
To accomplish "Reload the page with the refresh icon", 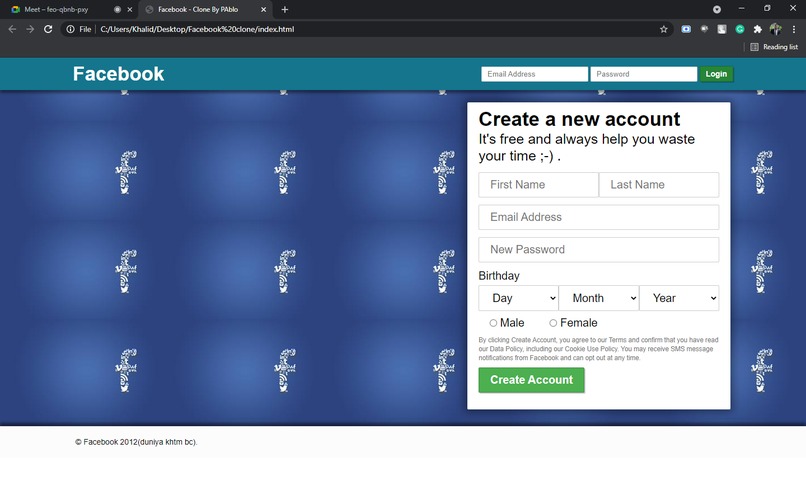I will (x=48, y=29).
